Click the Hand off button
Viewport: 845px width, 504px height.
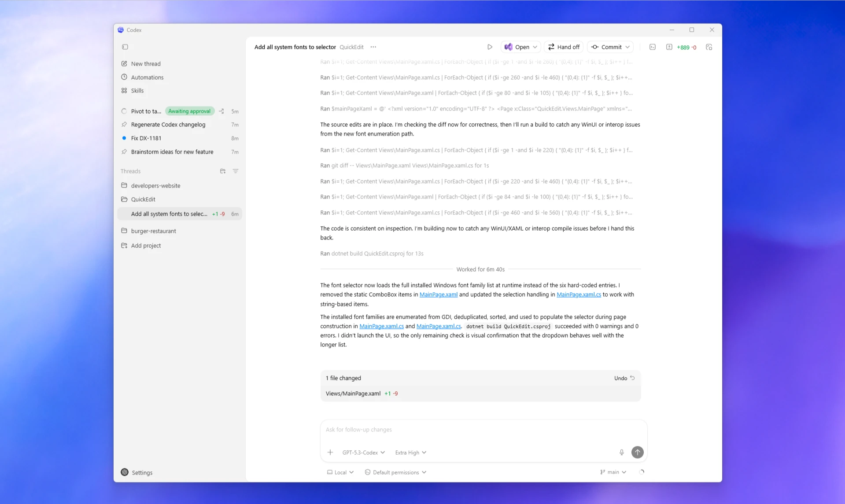tap(563, 47)
